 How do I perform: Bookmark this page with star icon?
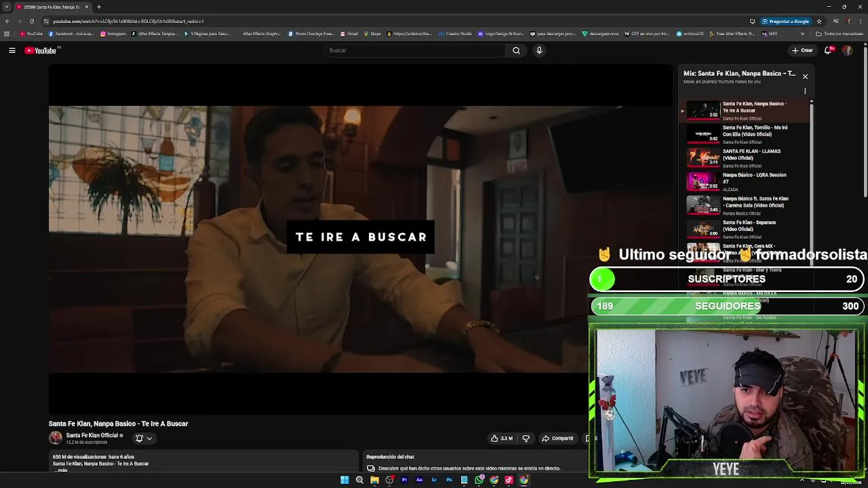[x=819, y=21]
